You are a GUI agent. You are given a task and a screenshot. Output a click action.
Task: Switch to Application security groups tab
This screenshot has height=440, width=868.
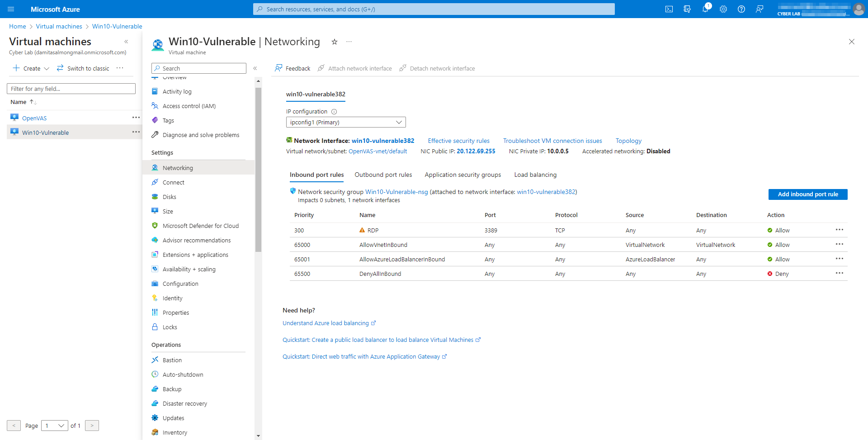tap(462, 175)
